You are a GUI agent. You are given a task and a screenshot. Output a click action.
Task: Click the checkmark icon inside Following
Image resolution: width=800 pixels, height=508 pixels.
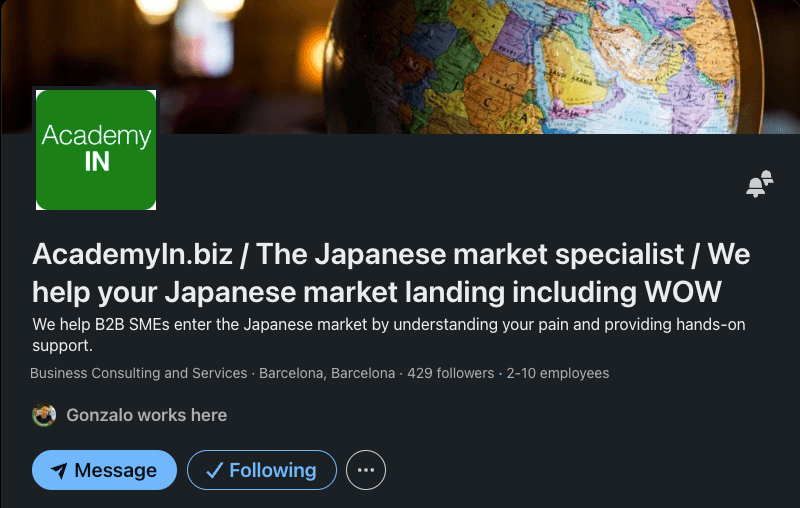(214, 470)
